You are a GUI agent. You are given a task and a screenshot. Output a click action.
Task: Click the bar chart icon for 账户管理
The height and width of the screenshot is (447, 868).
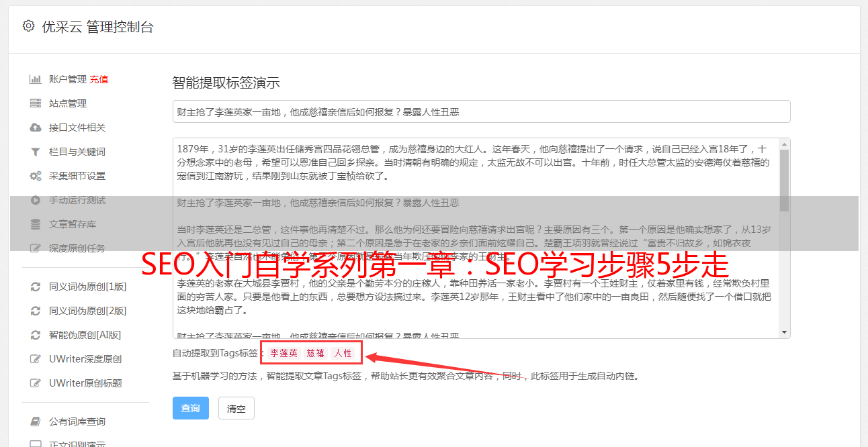click(x=36, y=79)
